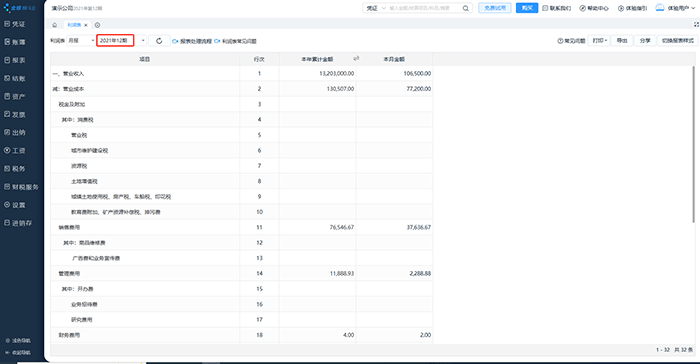Open the 月报 report type dropdown
This screenshot has width=700, height=364.
coord(81,41)
